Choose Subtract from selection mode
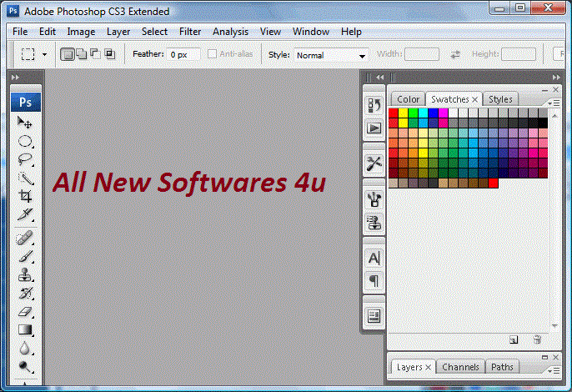This screenshot has height=392, width=572. click(x=96, y=54)
